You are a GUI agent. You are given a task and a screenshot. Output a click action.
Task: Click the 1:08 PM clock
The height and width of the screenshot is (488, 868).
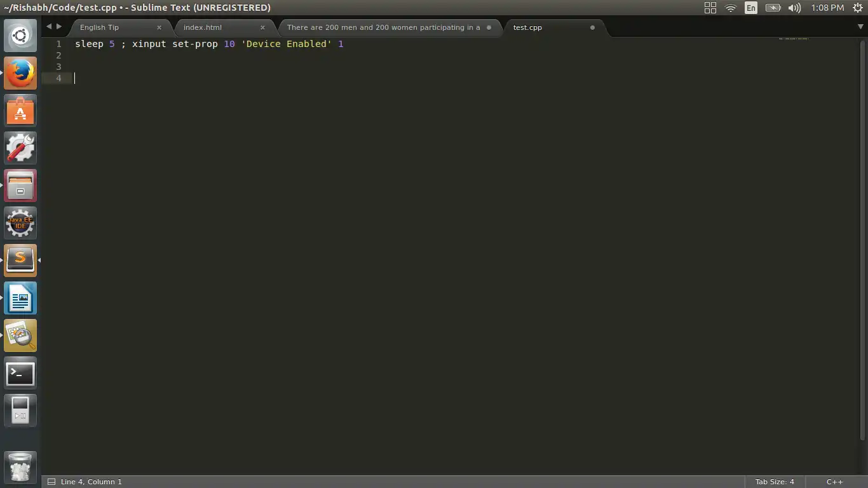[x=827, y=8]
